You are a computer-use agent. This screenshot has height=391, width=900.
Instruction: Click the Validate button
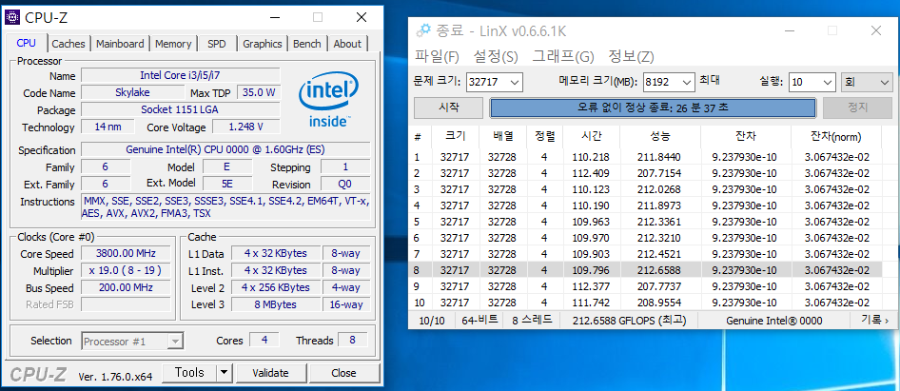[270, 373]
